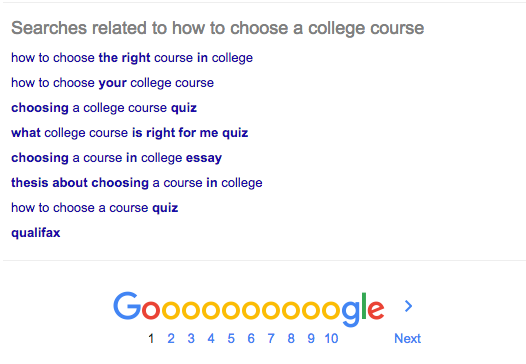Viewport: 526px width, 364px height.
Task: Select 'choosing a college course quiz' suggestion
Action: pyautogui.click(x=104, y=108)
